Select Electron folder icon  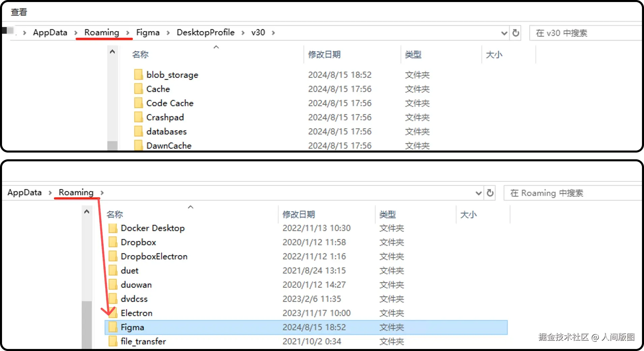113,313
